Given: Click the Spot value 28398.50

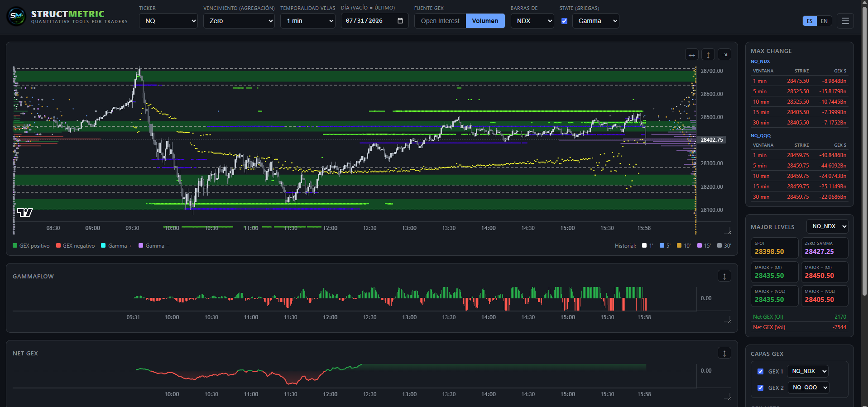Looking at the screenshot, I should click(x=769, y=252).
